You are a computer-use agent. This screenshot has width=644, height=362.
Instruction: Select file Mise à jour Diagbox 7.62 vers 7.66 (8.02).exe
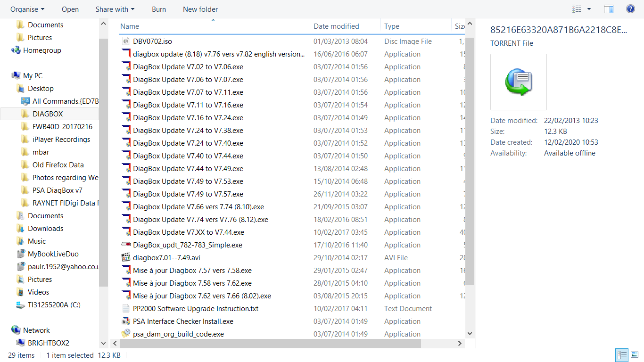point(202,296)
